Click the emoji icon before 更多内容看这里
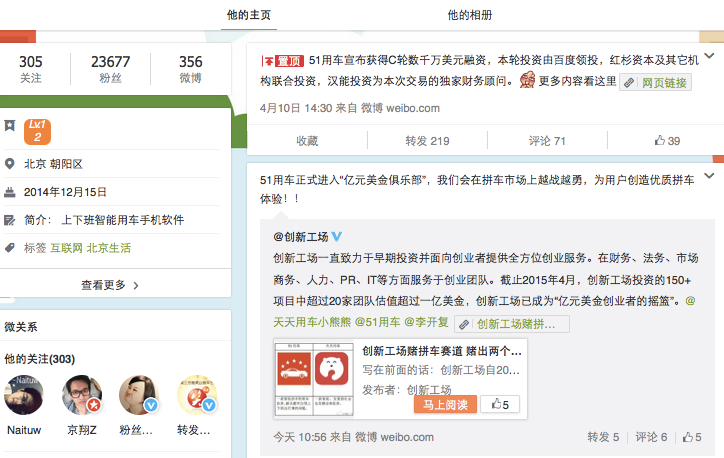The height and width of the screenshot is (458, 724). tap(527, 80)
